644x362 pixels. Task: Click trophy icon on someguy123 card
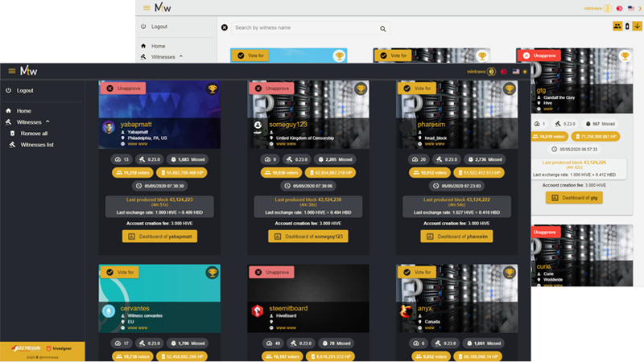[x=361, y=88]
